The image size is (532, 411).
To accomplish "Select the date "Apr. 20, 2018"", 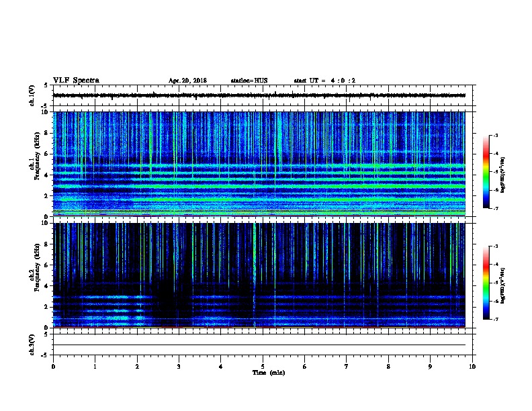I will click(187, 81).
